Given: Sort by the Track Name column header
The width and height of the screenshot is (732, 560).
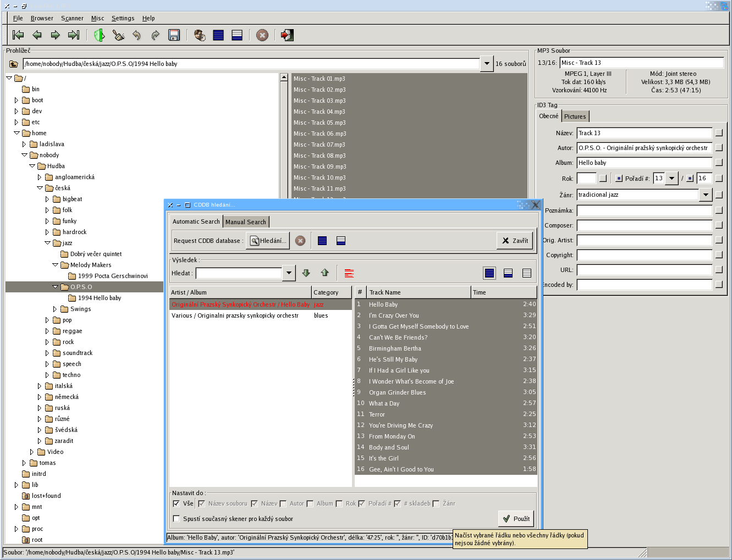Looking at the screenshot, I should pyautogui.click(x=419, y=292).
